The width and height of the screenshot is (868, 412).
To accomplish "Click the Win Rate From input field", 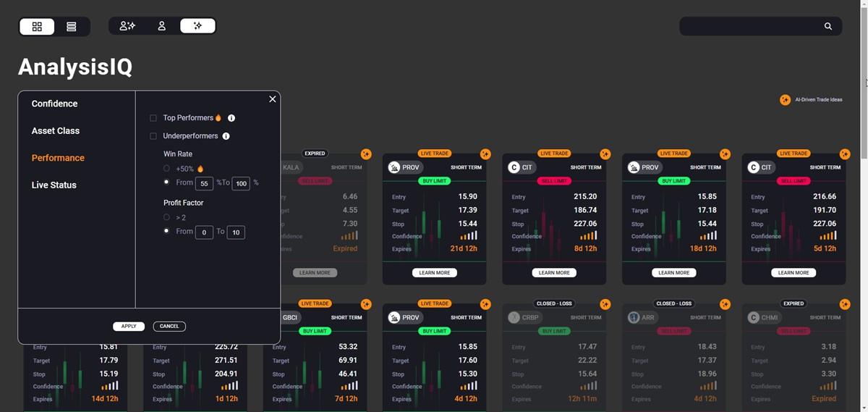I will (x=204, y=184).
